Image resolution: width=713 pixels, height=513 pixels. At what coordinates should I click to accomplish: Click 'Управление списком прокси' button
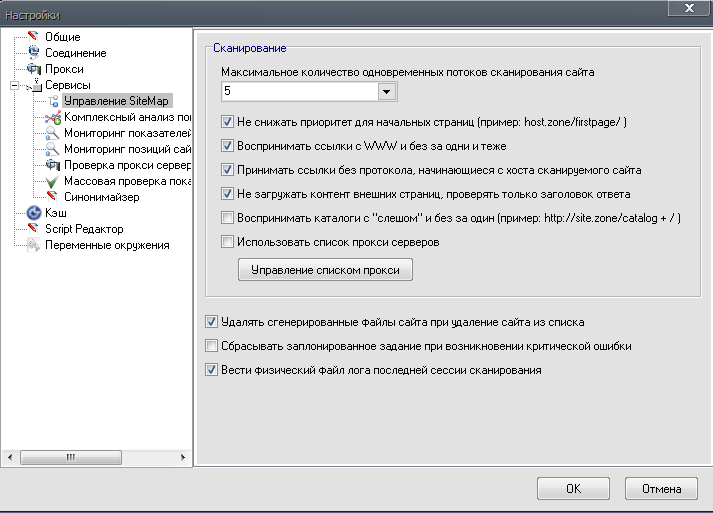click(325, 270)
